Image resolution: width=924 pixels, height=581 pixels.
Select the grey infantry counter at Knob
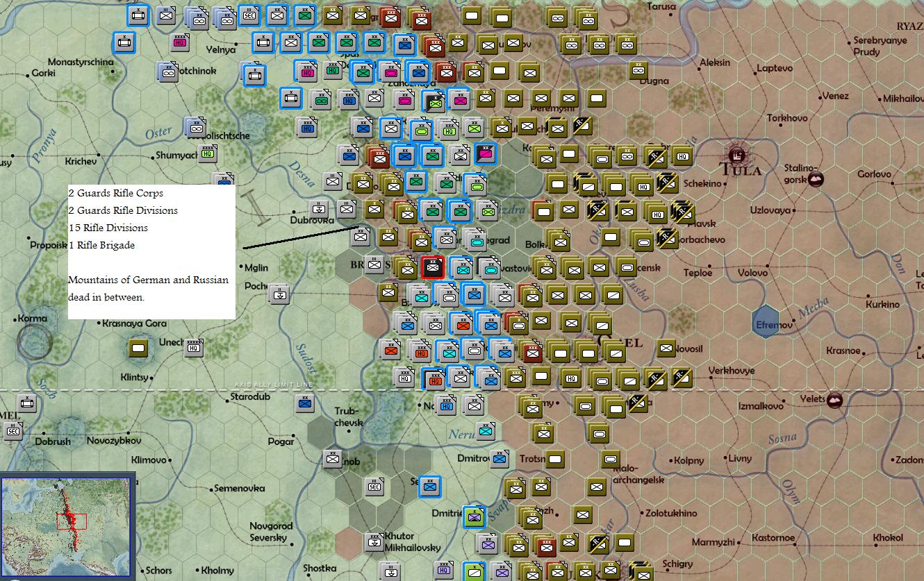[x=333, y=458]
